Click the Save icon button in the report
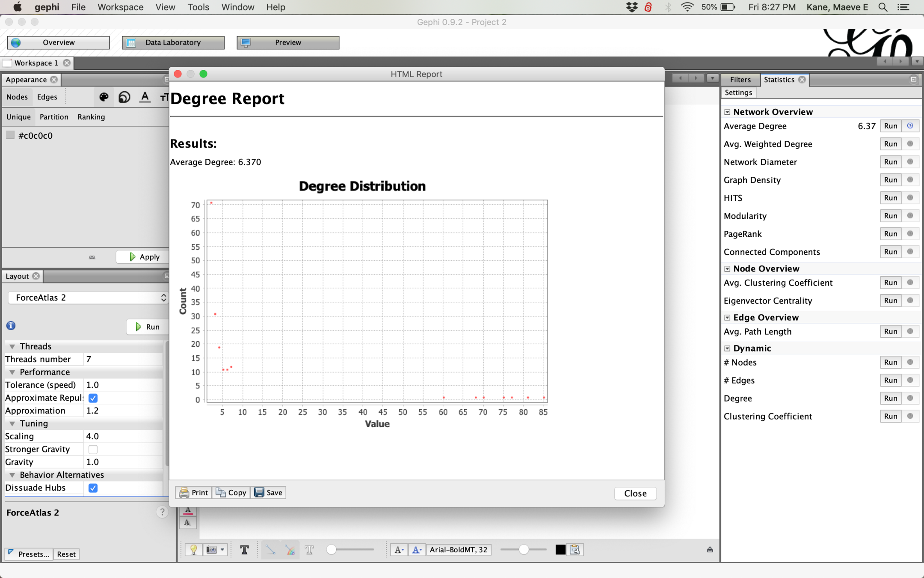The image size is (924, 578). coord(269,492)
